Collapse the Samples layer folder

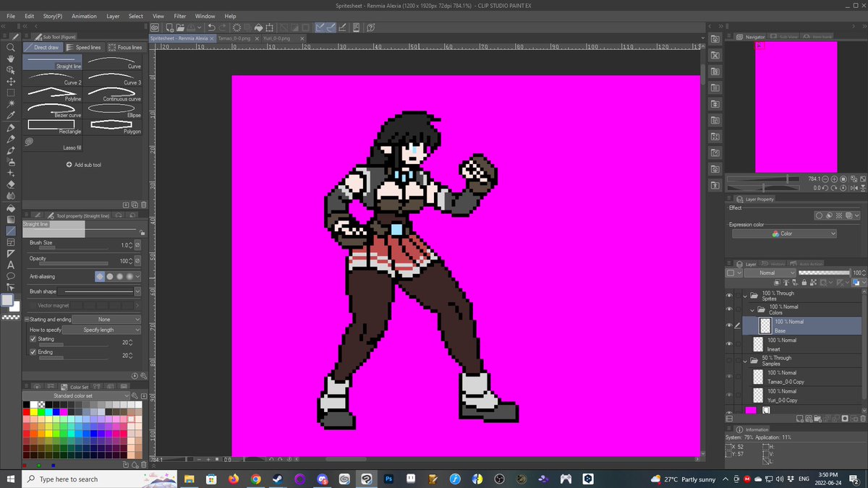pos(745,361)
